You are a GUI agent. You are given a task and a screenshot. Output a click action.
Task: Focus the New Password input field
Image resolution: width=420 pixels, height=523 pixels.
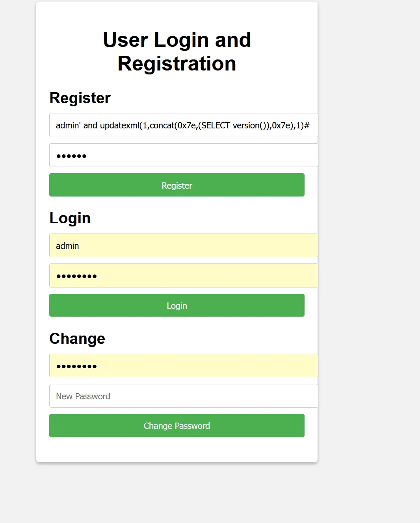pos(183,396)
